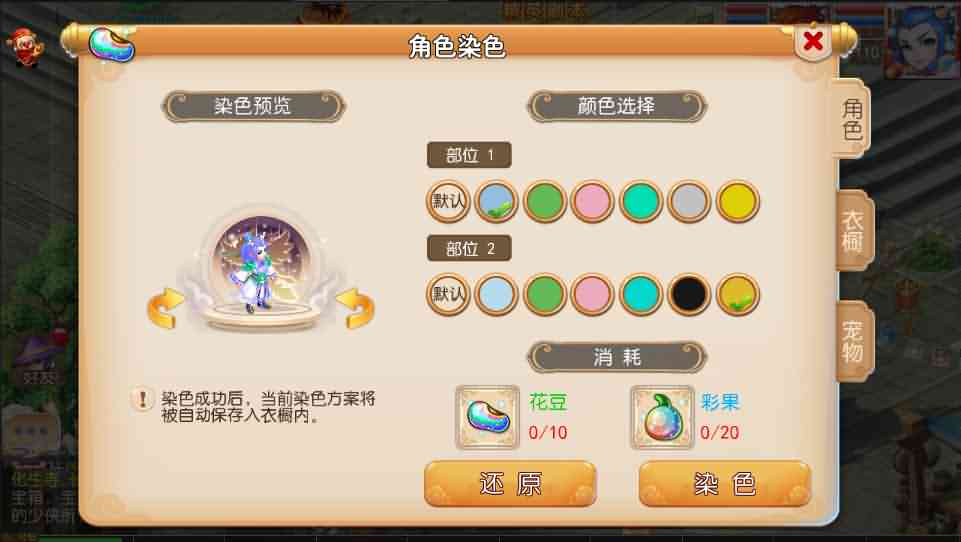Click the 还原 restore button
The width and height of the screenshot is (961, 542).
pyautogui.click(x=510, y=484)
